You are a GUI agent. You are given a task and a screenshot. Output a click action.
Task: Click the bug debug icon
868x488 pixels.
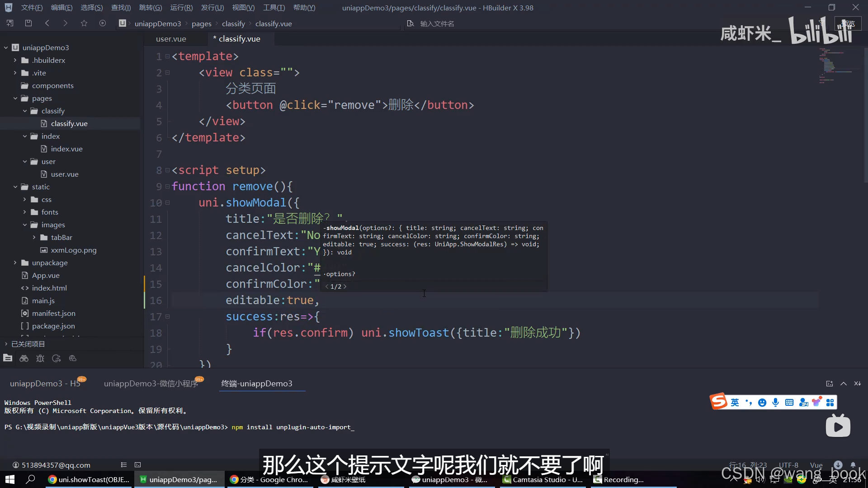point(40,358)
